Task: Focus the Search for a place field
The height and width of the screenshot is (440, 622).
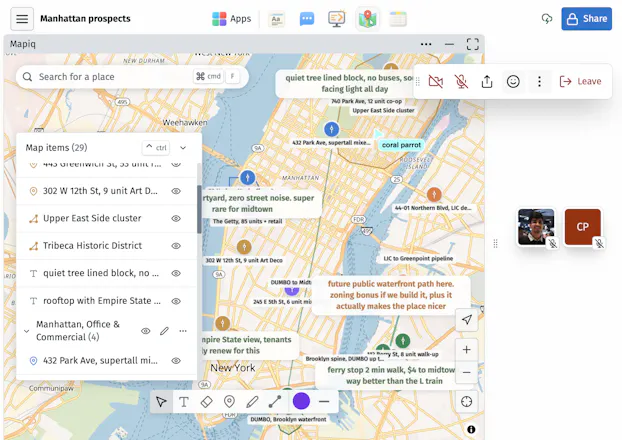Action: click(132, 77)
